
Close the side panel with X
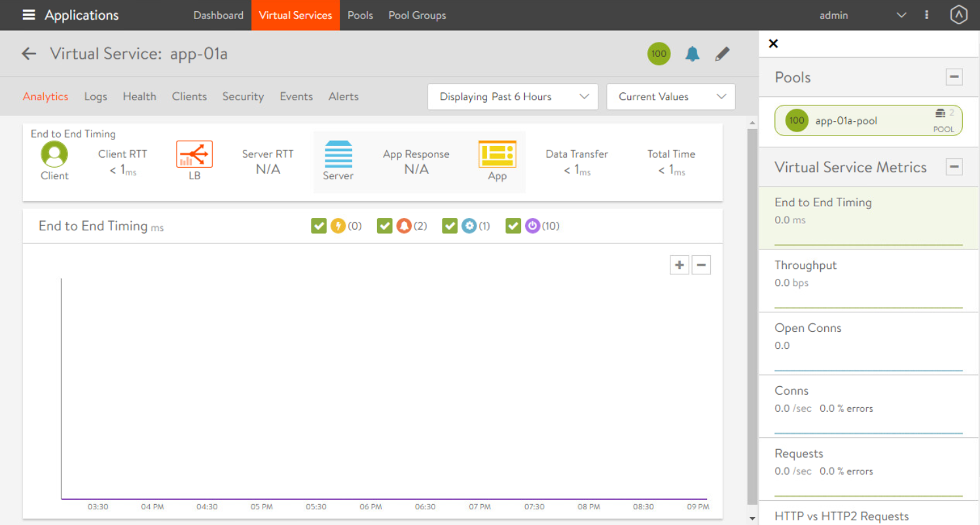tap(773, 44)
